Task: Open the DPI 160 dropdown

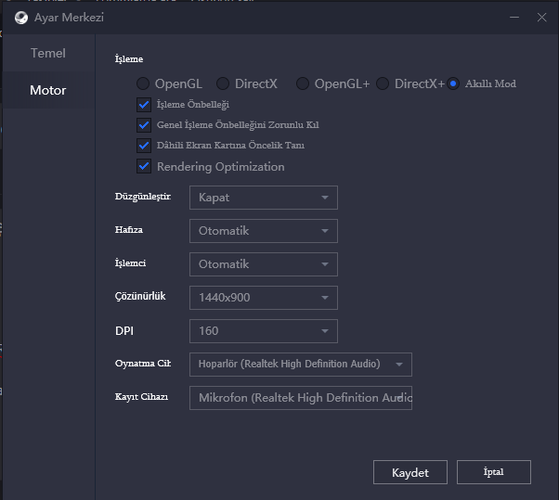Action: [263, 331]
